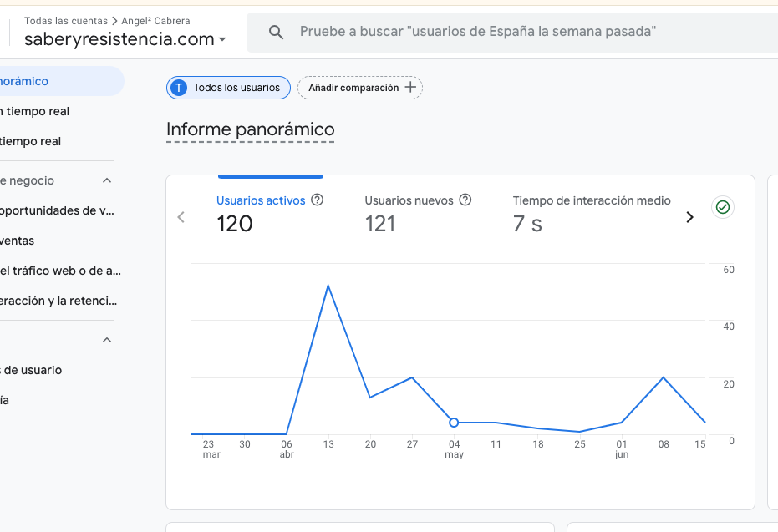Click the search magnifier icon
The image size is (778, 532).
point(277,32)
